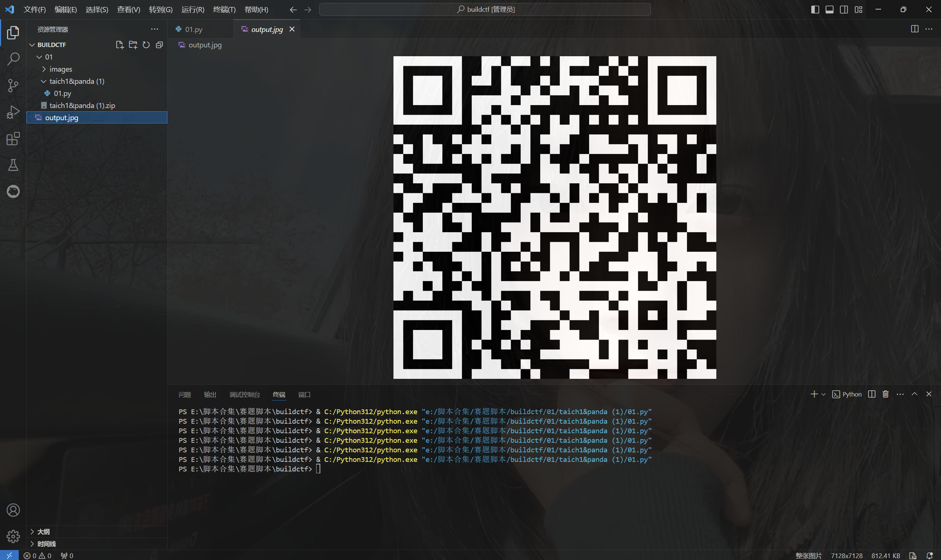Open terminal panel more actions ellipsis

click(x=900, y=394)
